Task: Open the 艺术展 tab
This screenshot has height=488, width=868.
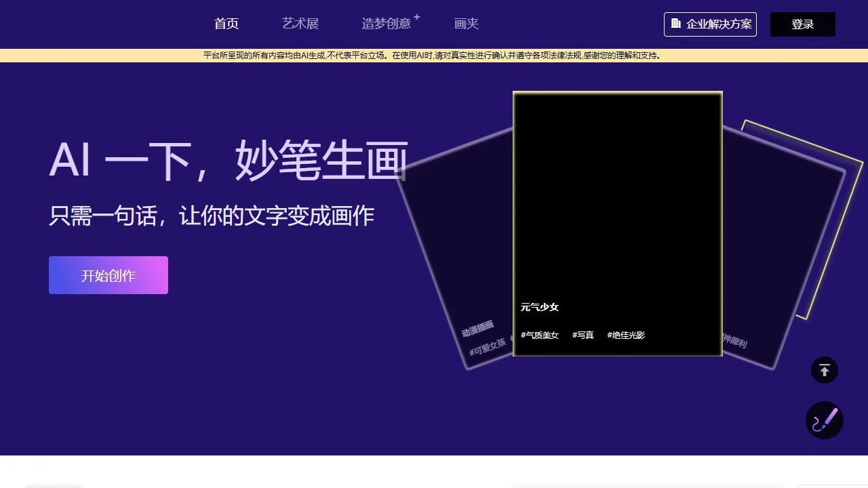Action: 300,24
